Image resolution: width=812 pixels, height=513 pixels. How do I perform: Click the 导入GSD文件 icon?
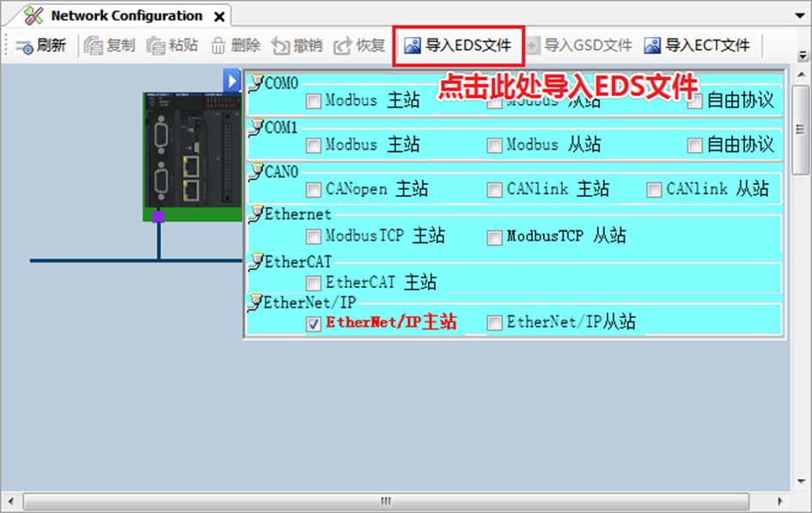533,46
